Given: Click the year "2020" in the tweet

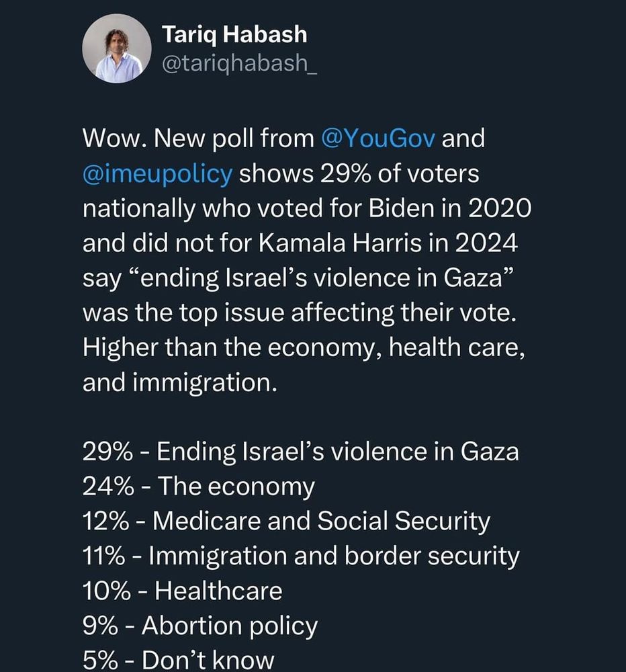Looking at the screenshot, I should pyautogui.click(x=500, y=210).
